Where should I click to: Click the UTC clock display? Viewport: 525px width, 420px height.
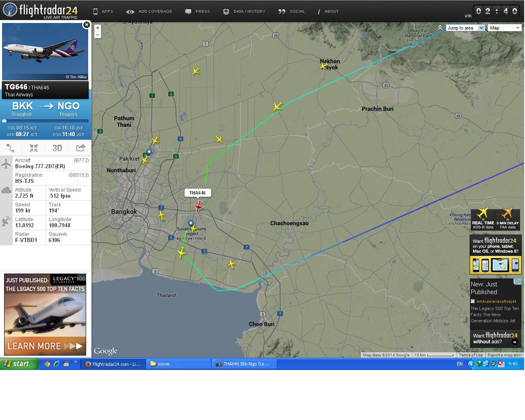pos(497,11)
